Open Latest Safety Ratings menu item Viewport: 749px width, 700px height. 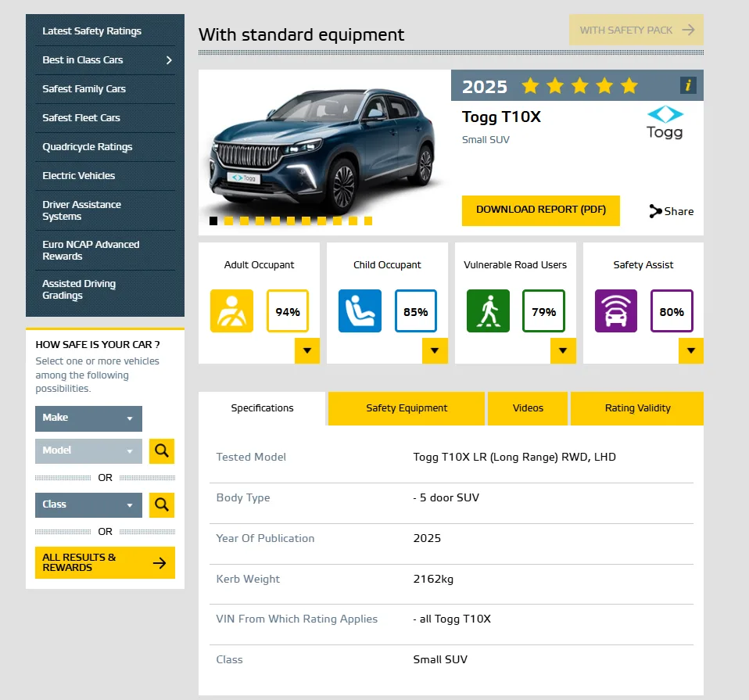point(91,31)
